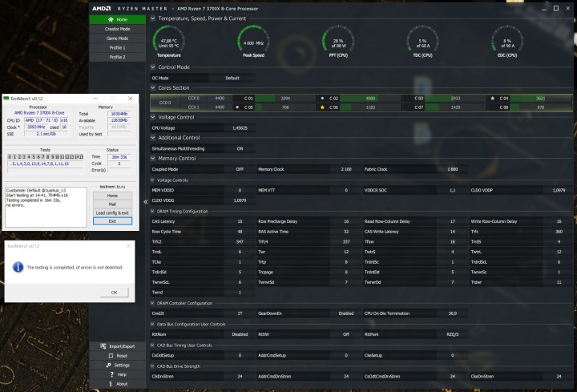
Task: Click the RttNom Disabled value
Action: 240,334
